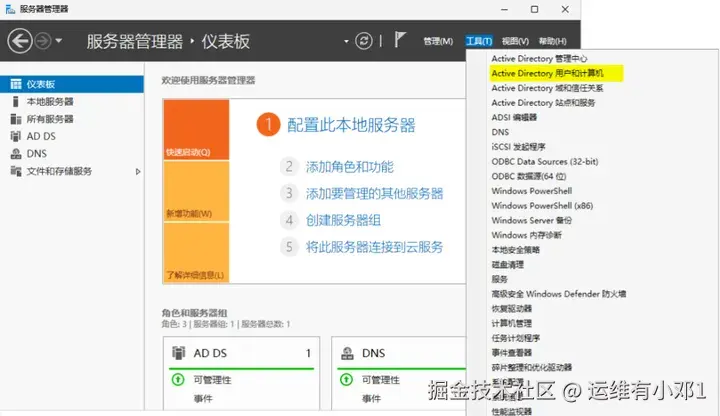Screen dimensions: 720x416
Task: Open Active Directory 域和信任关系
Action: pyautogui.click(x=547, y=88)
